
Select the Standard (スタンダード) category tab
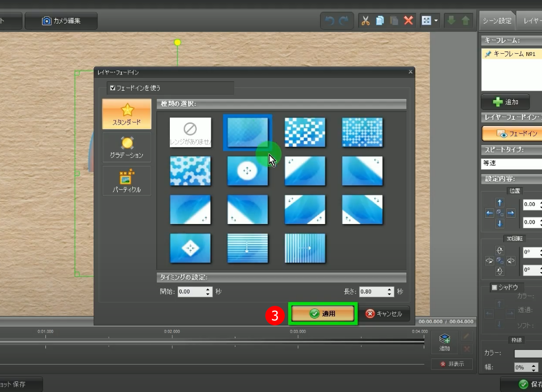pos(127,114)
